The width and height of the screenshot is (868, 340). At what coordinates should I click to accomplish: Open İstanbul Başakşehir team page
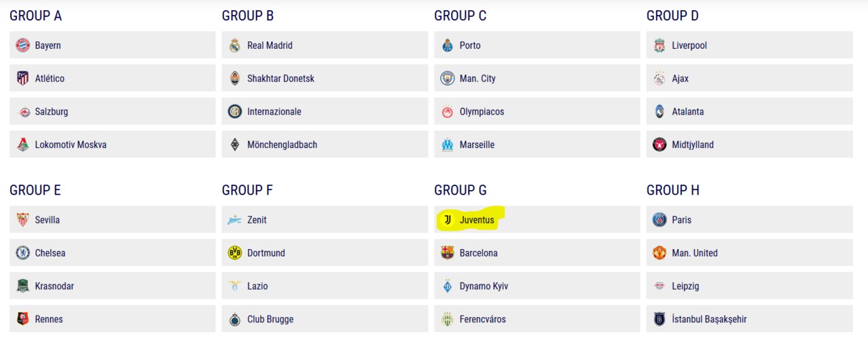coord(750,319)
